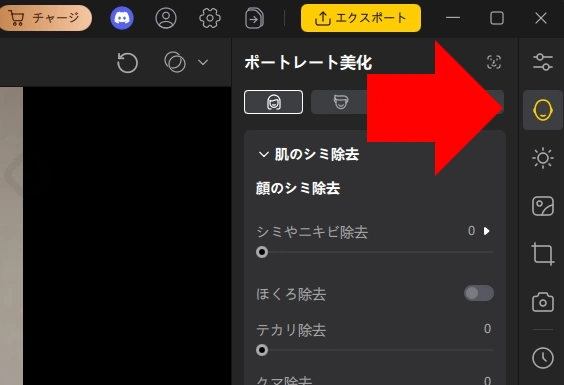Click the face detection scan icon
564x385 pixels.
point(494,62)
